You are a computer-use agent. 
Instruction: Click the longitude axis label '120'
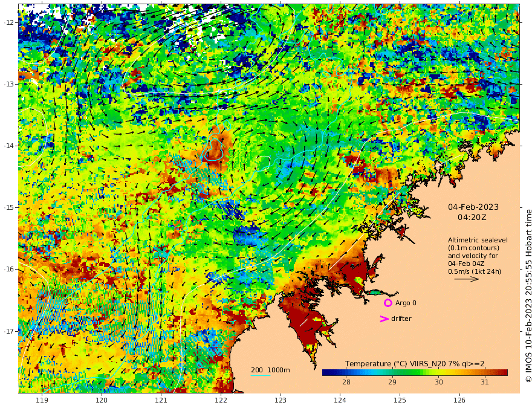click(x=102, y=400)
